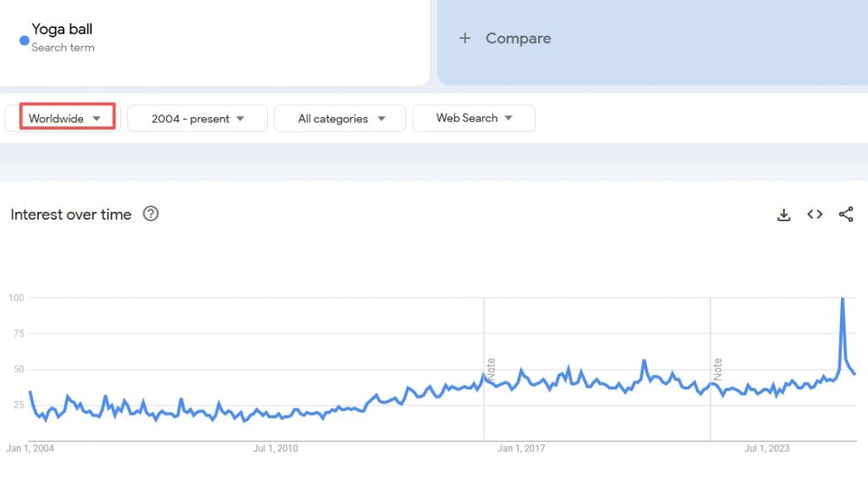Change the Web Search type dropdown
This screenshot has height=485, width=868.
click(474, 118)
